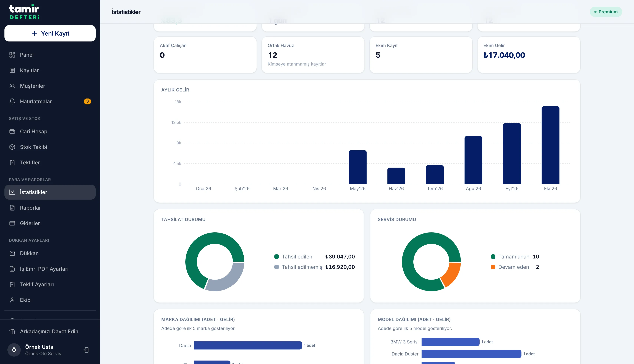Viewport: 634px width, 364px height.
Task: Open the Teklifler clipboard icon
Action: (12, 163)
